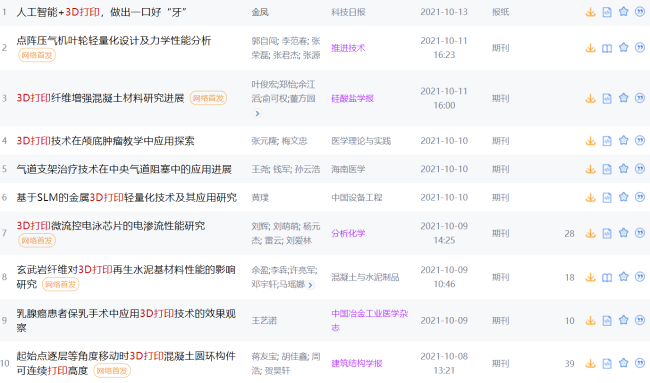Favorite the 颅底肿瘤教学 article with star icon

[x=623, y=141]
